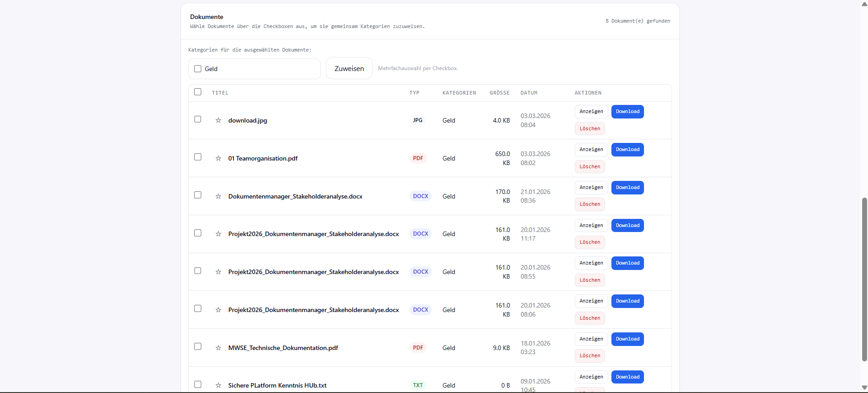868x393 pixels.
Task: Click the scroll down arrow of the page scrollbar
Action: pos(864,388)
